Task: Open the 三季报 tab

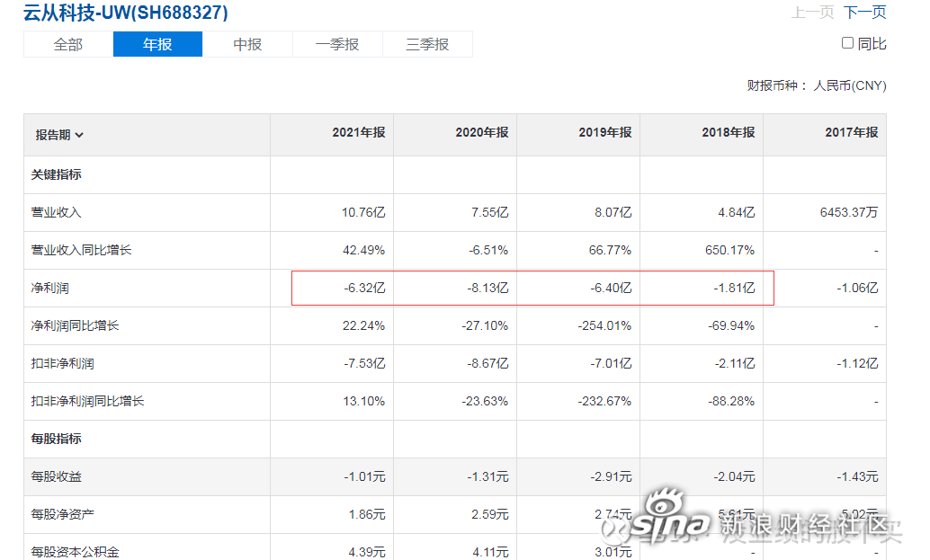Action: click(x=427, y=44)
